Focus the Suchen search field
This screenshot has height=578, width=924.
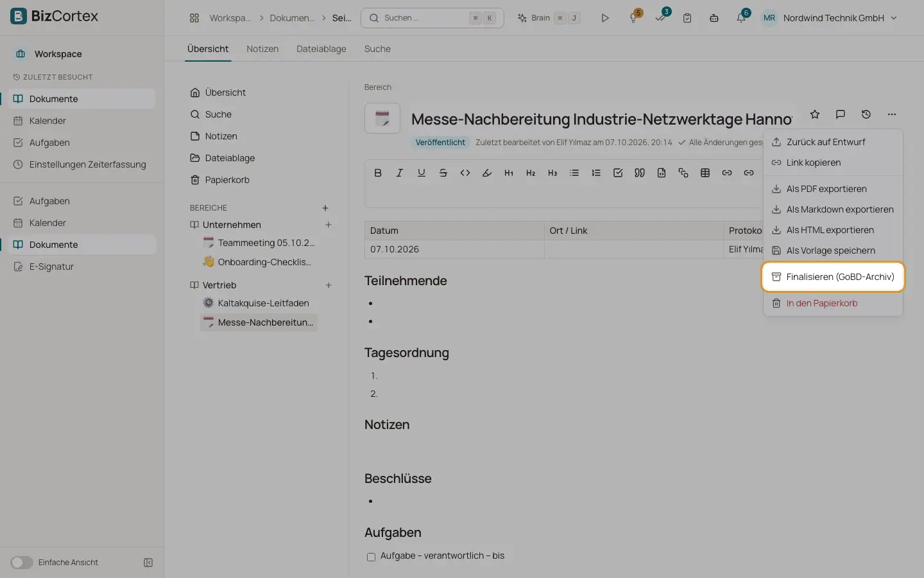432,18
